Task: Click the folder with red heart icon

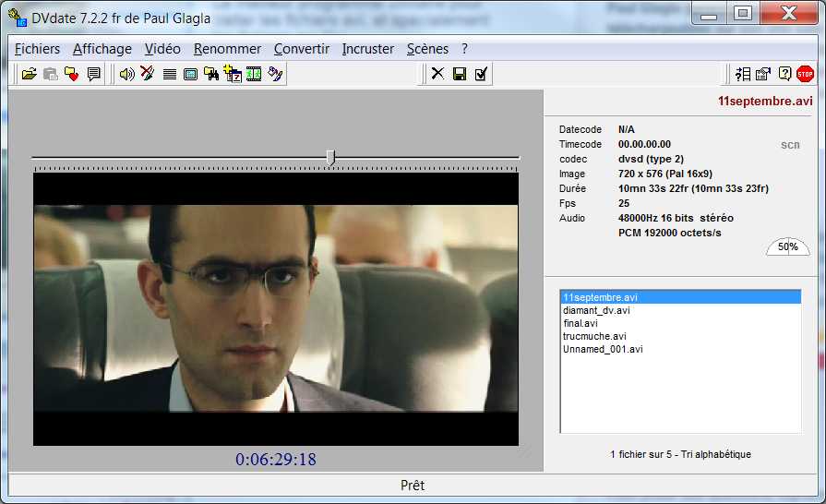Action: point(72,74)
